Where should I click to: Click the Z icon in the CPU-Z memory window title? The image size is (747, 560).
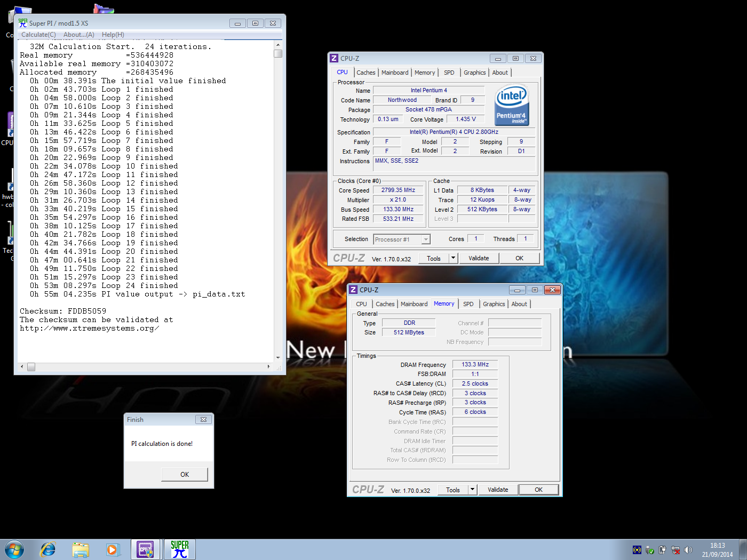click(x=353, y=290)
